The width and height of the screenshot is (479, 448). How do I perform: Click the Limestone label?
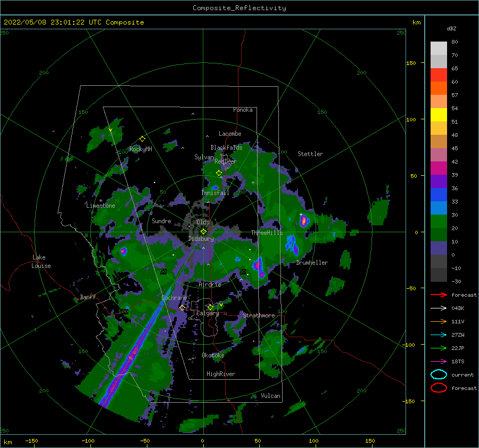tap(101, 206)
